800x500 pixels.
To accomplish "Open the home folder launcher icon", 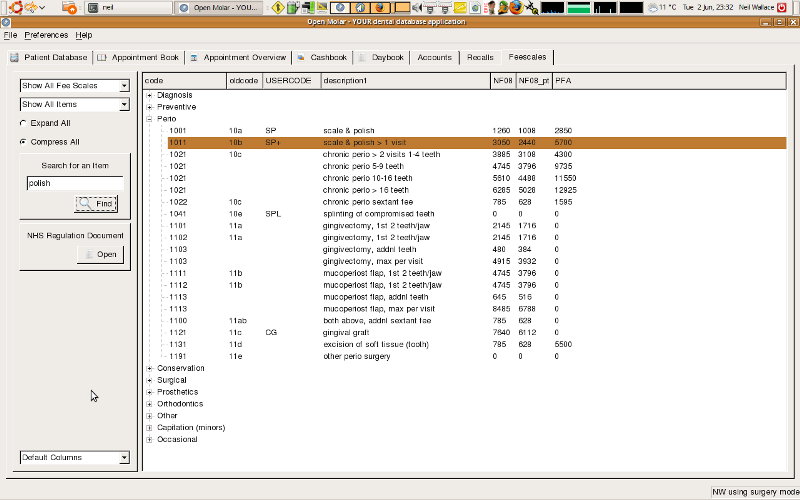I will [x=69, y=7].
